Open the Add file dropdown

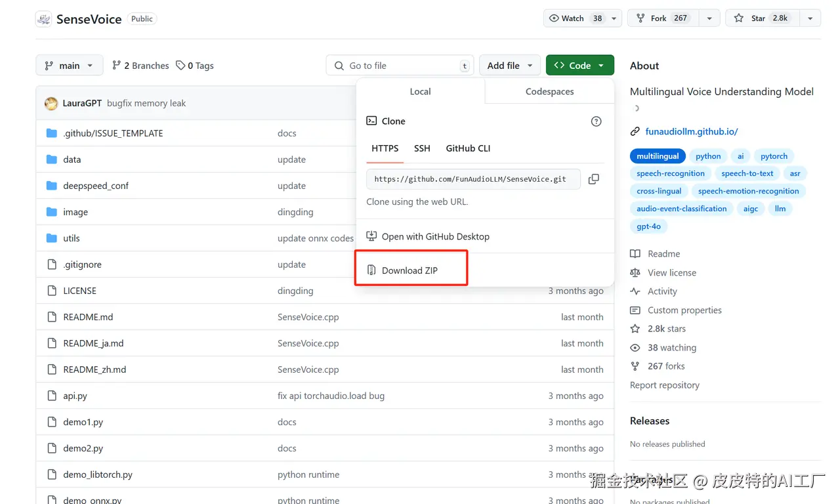(x=510, y=66)
